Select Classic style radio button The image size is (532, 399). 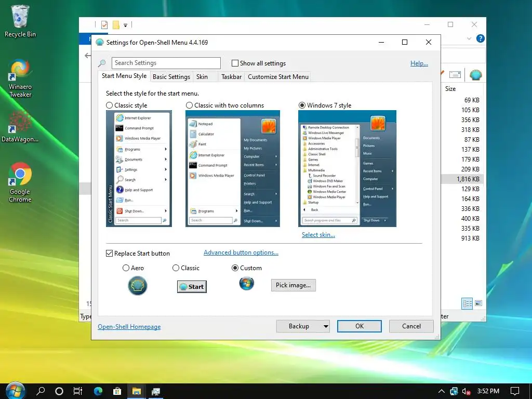tap(109, 105)
